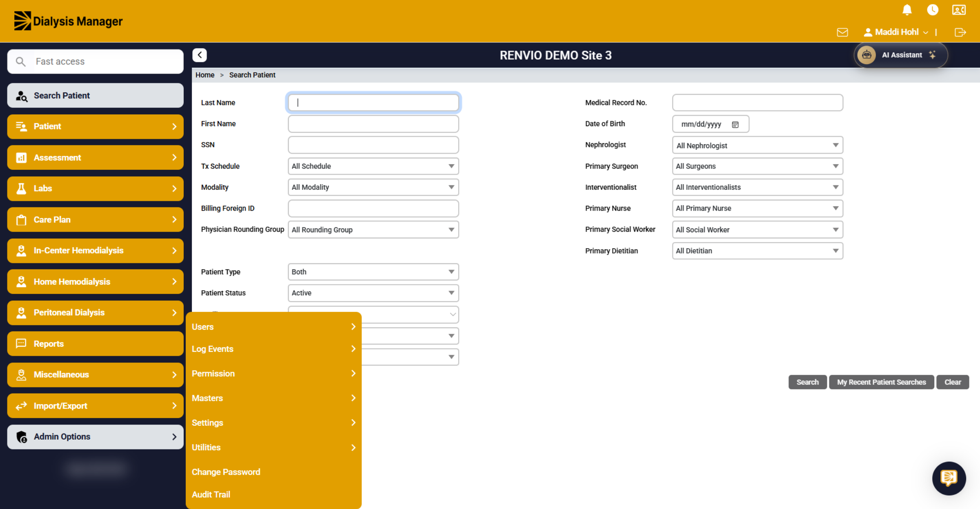Click the Reports icon in sidebar
This screenshot has height=509, width=980.
[21, 344]
